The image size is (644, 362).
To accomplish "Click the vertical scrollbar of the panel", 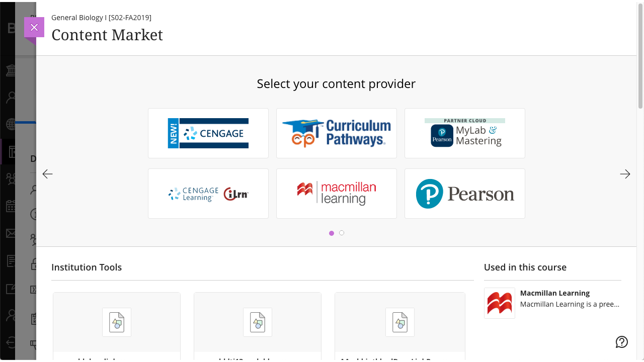I will coord(640,75).
